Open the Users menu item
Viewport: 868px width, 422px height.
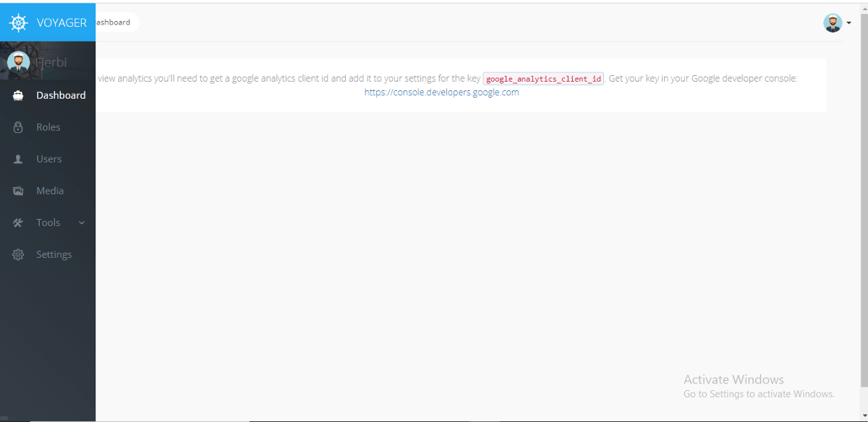click(48, 158)
